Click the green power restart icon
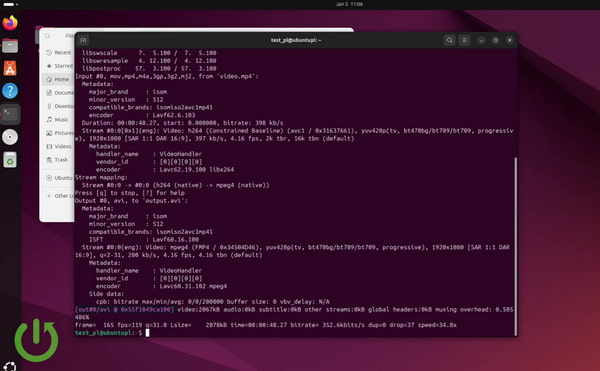Viewport: 600px width, 371px height. pos(36,340)
